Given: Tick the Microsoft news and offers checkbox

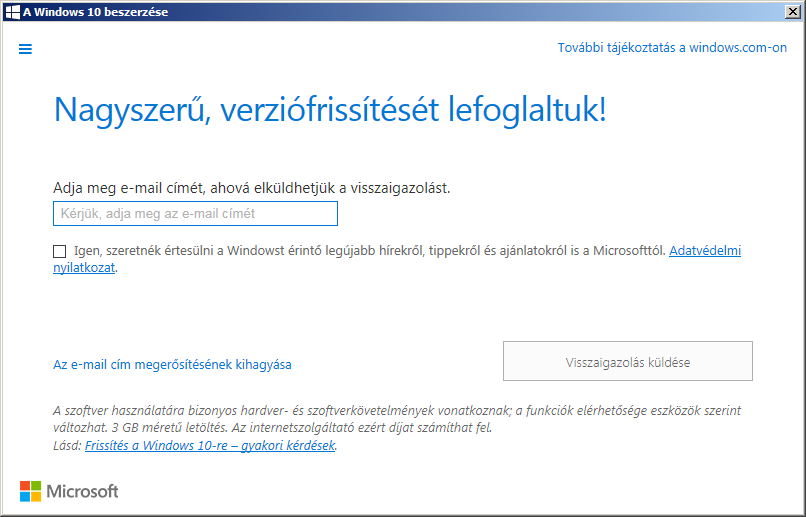Looking at the screenshot, I should (60, 252).
